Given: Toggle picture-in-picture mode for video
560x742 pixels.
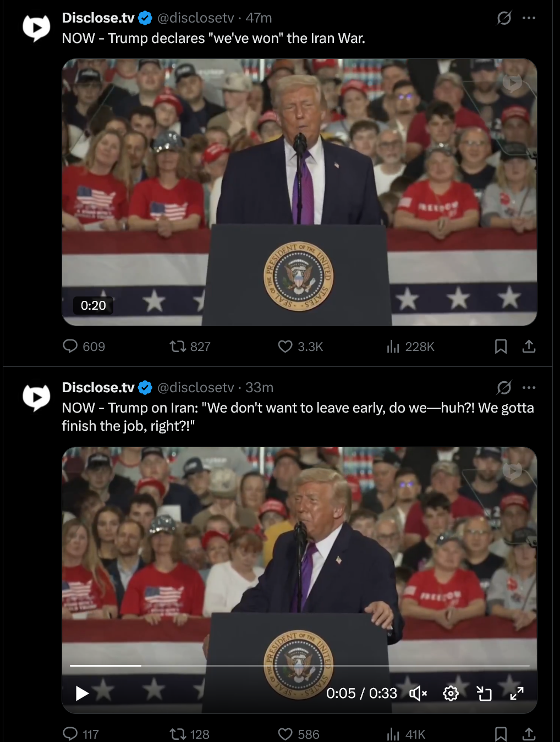Looking at the screenshot, I should click(x=484, y=694).
